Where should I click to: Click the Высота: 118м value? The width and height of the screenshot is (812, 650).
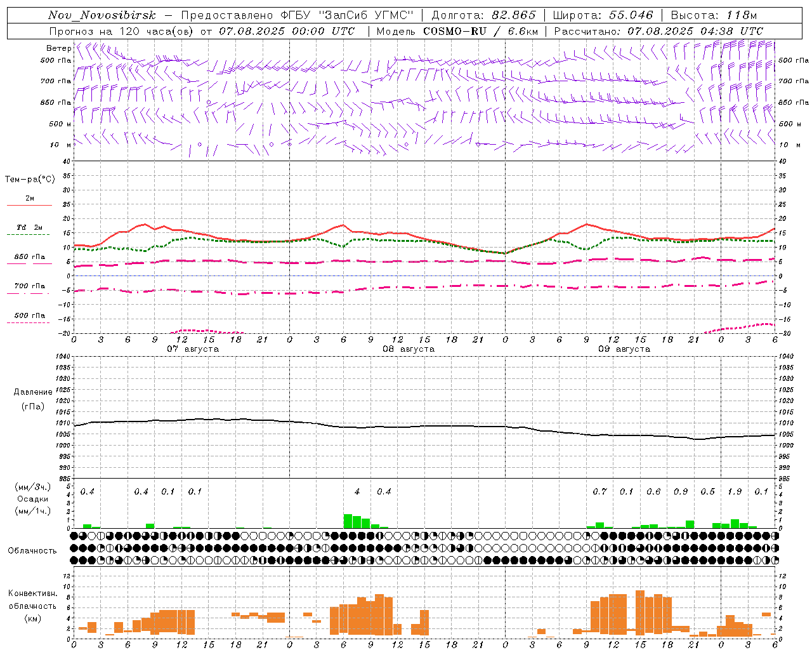coord(714,16)
